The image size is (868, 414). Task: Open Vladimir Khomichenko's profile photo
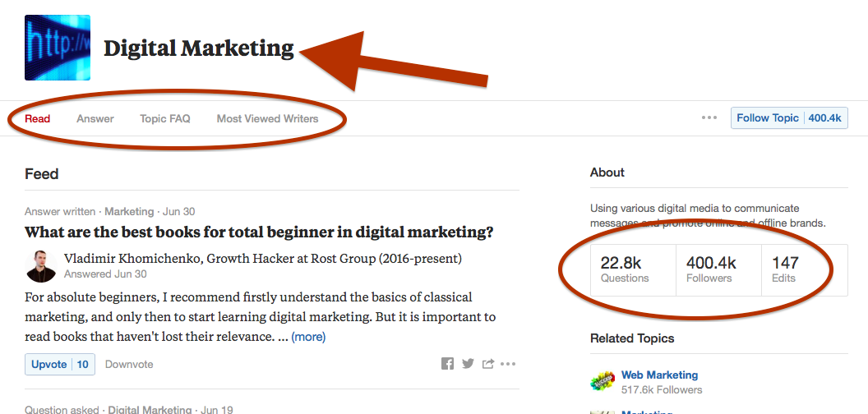41,265
